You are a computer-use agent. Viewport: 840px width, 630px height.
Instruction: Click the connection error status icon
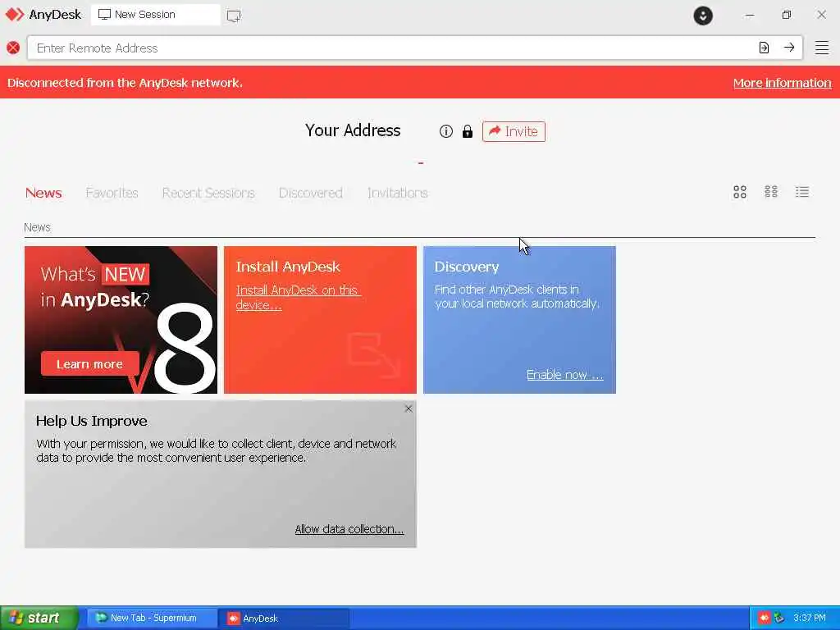13,48
